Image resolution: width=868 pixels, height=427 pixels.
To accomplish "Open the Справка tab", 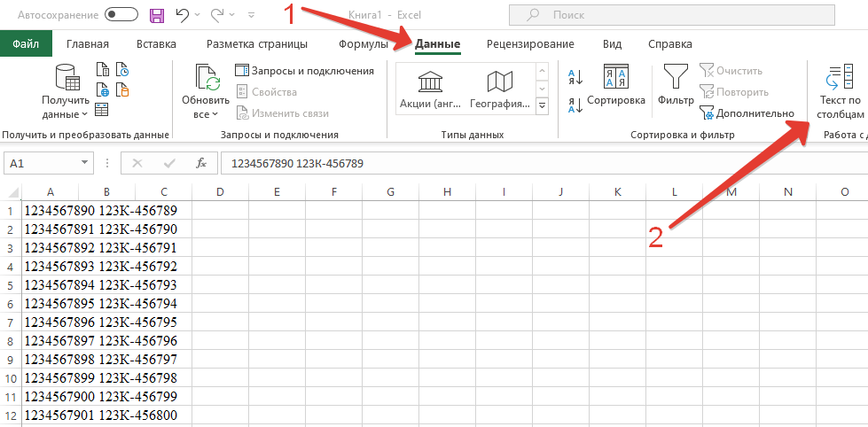I will click(669, 44).
